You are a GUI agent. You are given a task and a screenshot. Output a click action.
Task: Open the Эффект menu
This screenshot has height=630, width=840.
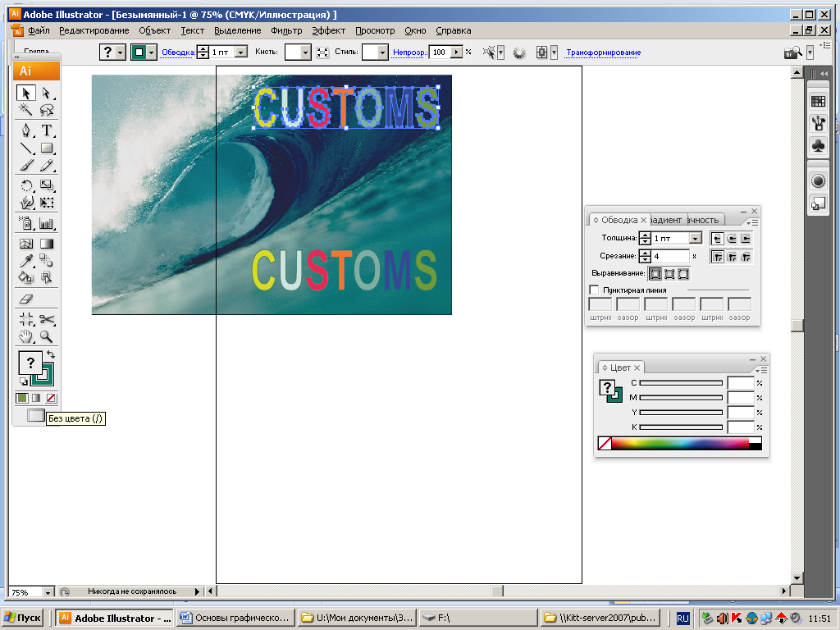(328, 30)
